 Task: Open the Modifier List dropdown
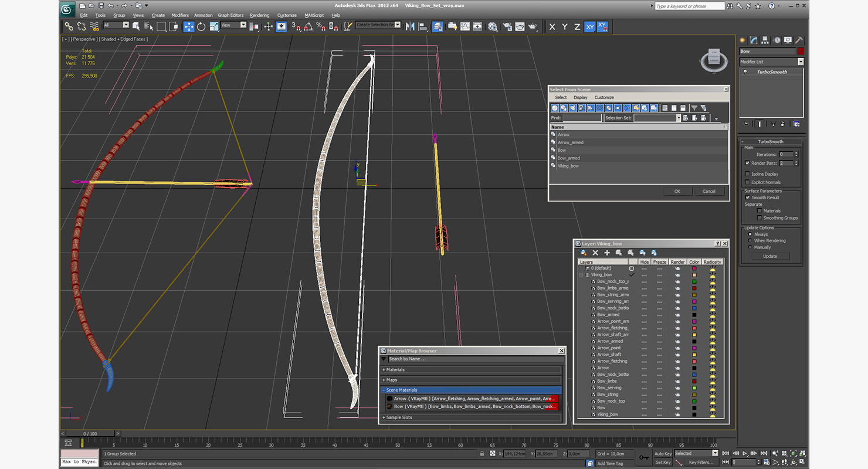click(771, 62)
